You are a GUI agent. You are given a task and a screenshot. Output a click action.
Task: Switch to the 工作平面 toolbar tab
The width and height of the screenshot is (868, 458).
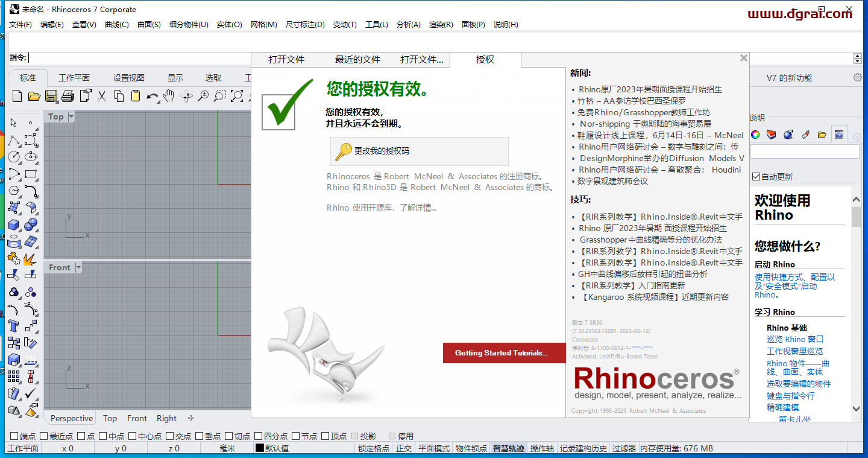74,78
